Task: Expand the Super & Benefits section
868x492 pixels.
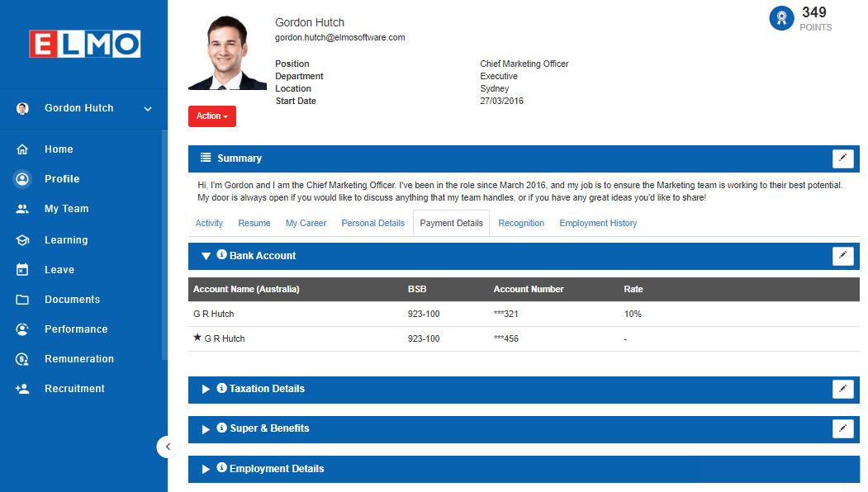Action: (x=206, y=429)
